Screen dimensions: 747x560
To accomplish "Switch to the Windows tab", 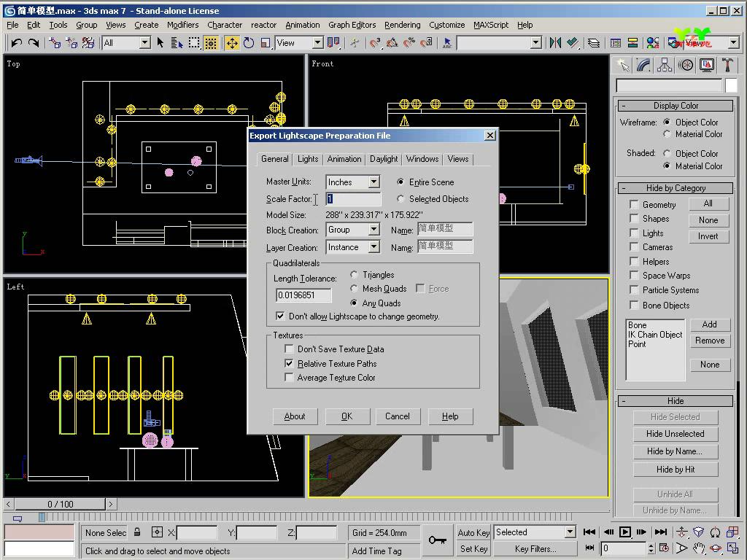I will [422, 159].
